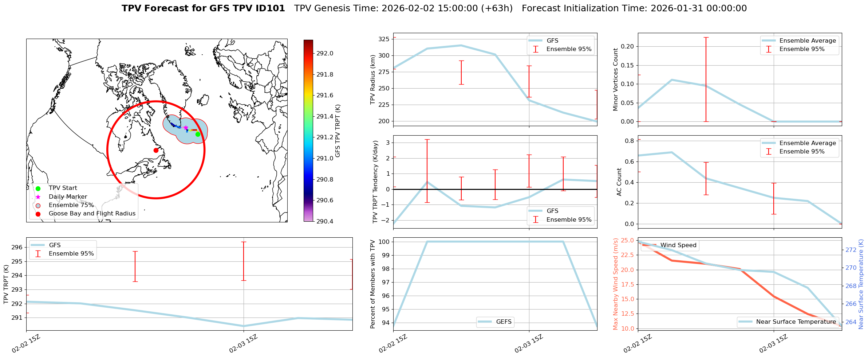Click the 292.0 tick label on the colorbar
This screenshot has width=868, height=358.
[324, 54]
